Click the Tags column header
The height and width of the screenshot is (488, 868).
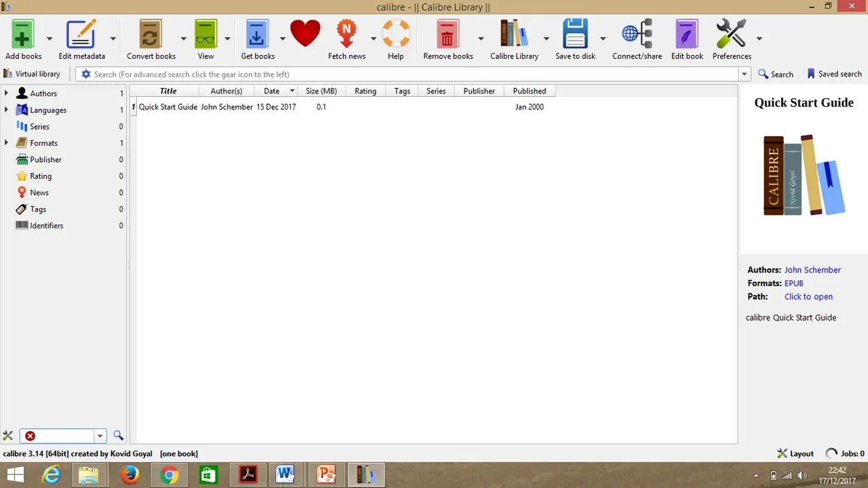402,91
